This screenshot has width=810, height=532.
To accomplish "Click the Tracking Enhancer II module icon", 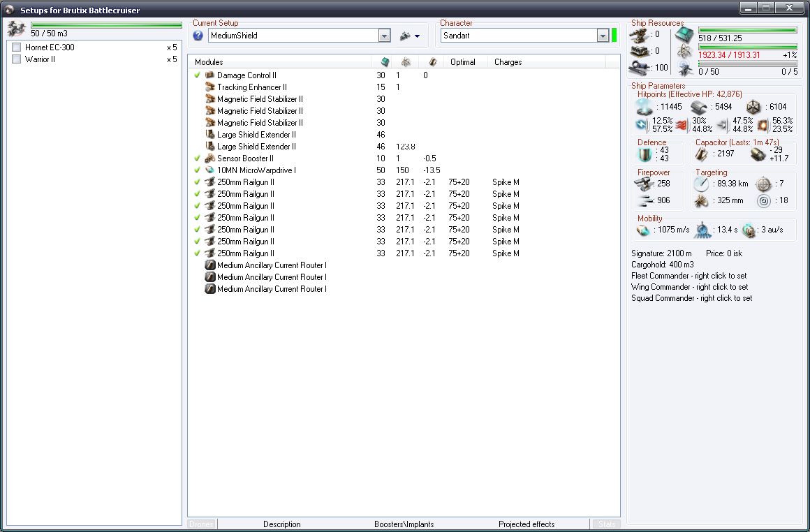I will 209,87.
